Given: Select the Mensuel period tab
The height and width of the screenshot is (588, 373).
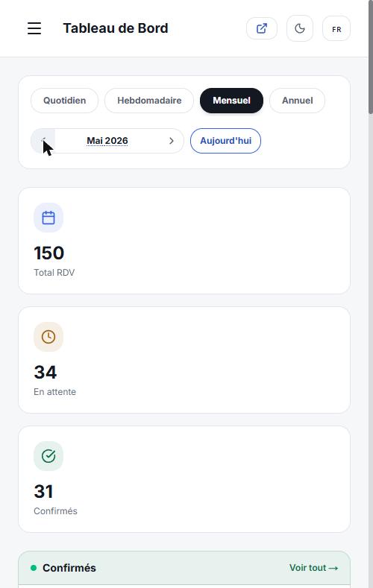Looking at the screenshot, I should click(231, 101).
